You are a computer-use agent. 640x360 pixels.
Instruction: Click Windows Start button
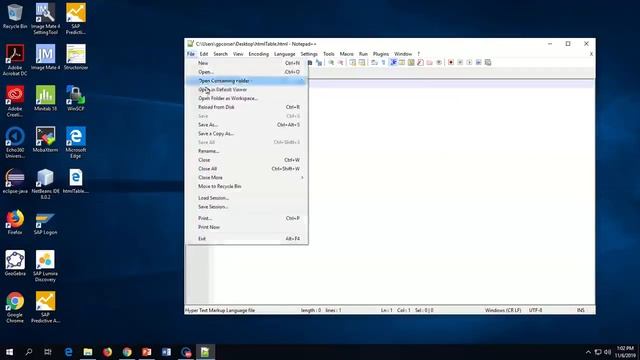[x=9, y=352]
